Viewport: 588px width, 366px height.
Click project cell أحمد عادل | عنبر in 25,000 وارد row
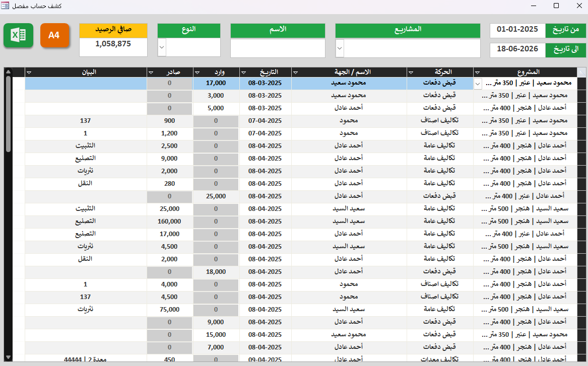pos(525,196)
